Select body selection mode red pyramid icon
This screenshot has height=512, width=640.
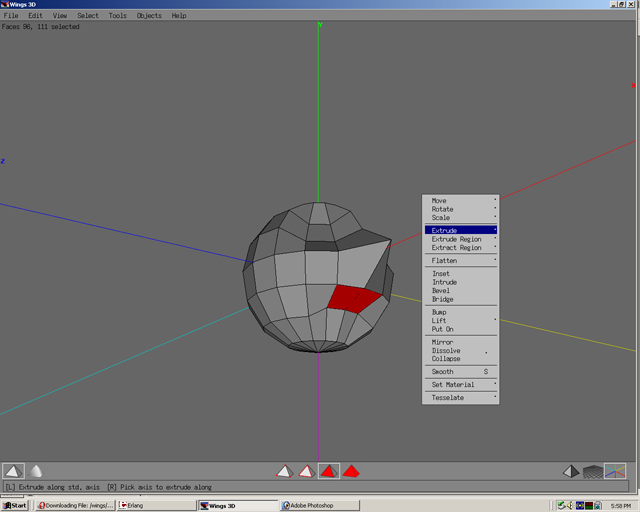click(x=351, y=471)
